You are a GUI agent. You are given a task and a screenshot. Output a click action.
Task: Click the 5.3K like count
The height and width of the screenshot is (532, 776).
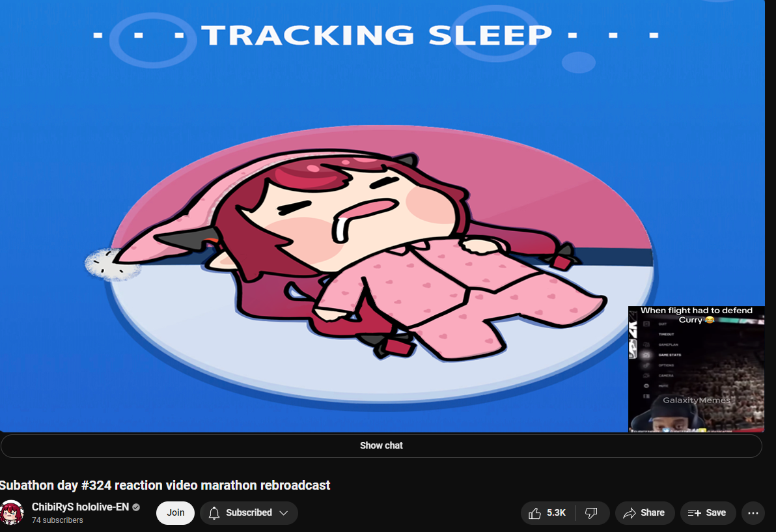(556, 513)
